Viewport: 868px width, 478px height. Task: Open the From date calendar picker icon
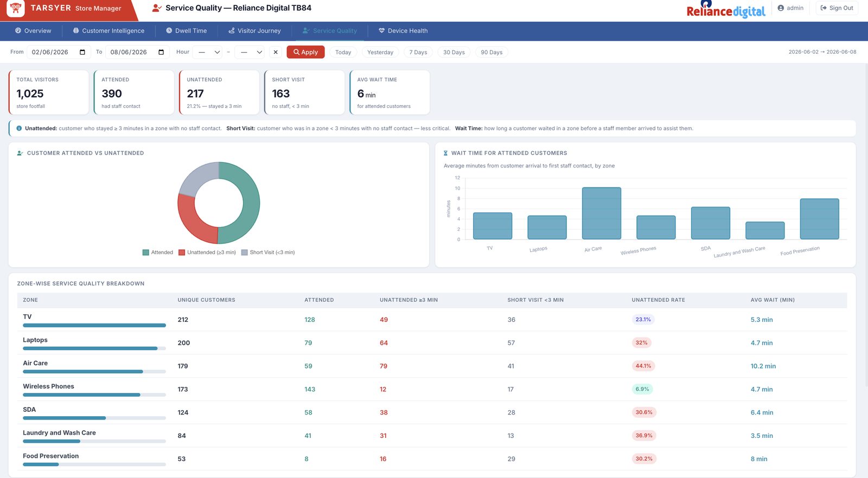click(82, 53)
